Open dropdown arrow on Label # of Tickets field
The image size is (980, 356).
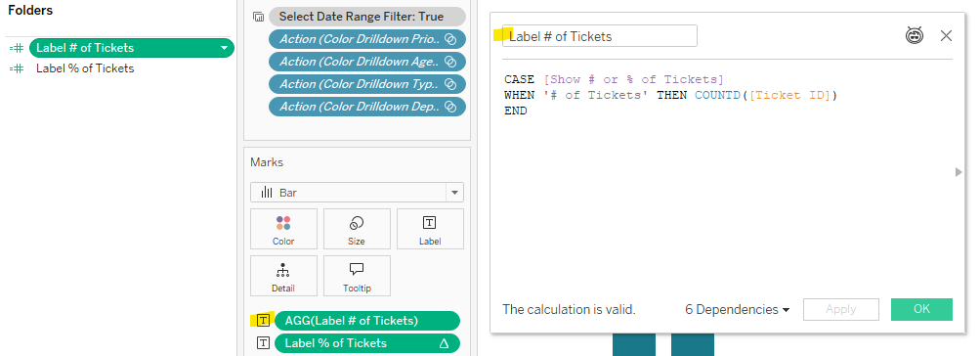pos(224,48)
